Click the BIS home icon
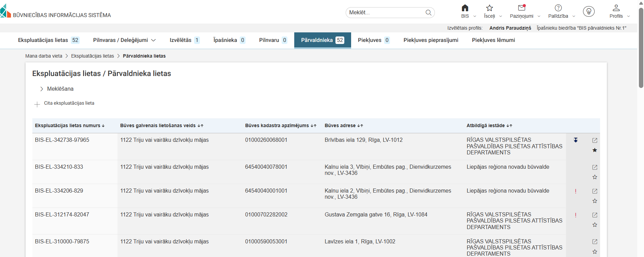The width and height of the screenshot is (644, 257). (465, 8)
